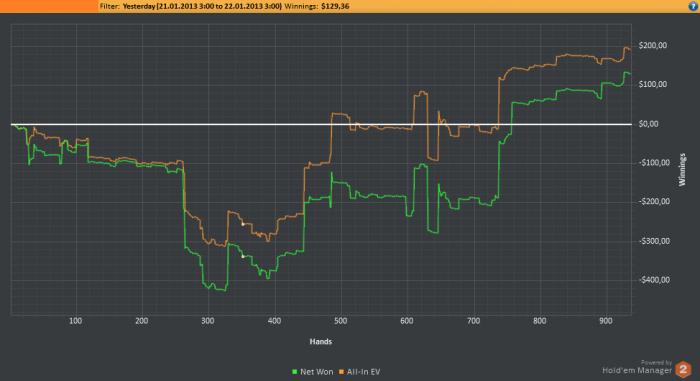Click the $100,00 axis label
Image resolution: width=700 pixels, height=381 pixels.
(653, 84)
